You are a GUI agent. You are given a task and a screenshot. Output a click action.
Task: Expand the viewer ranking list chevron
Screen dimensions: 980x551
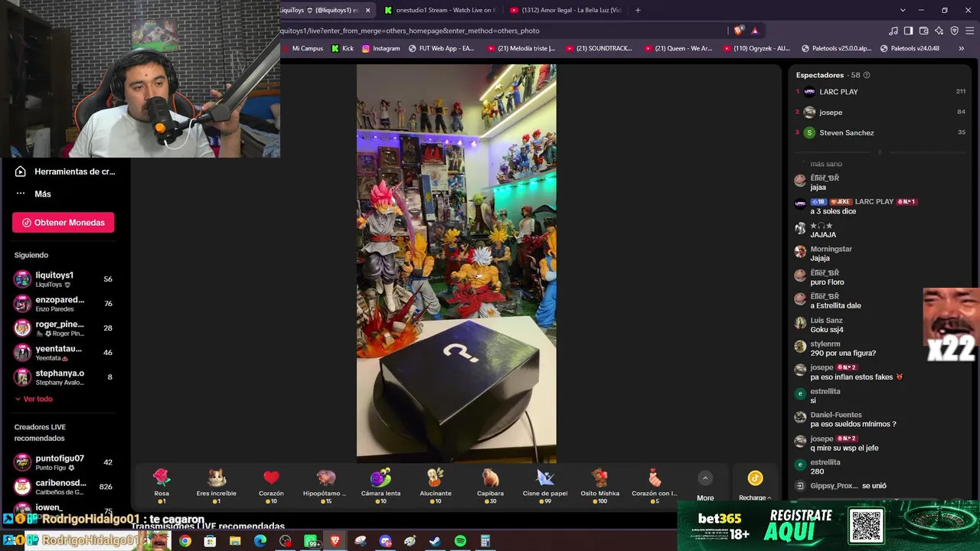click(880, 152)
